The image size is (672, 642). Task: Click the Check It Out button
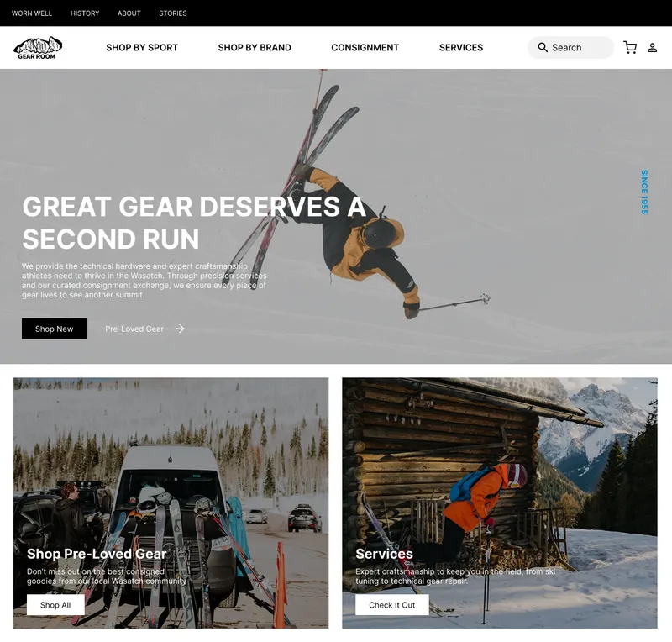[392, 605]
